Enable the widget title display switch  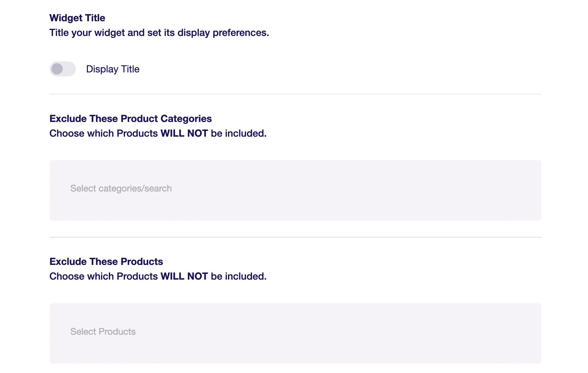point(62,69)
